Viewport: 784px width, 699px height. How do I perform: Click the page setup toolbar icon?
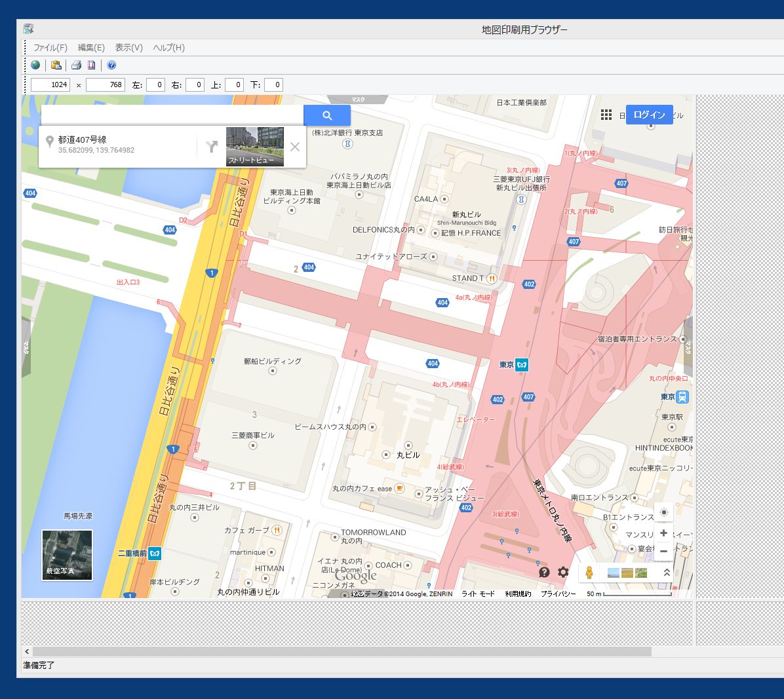pyautogui.click(x=92, y=65)
